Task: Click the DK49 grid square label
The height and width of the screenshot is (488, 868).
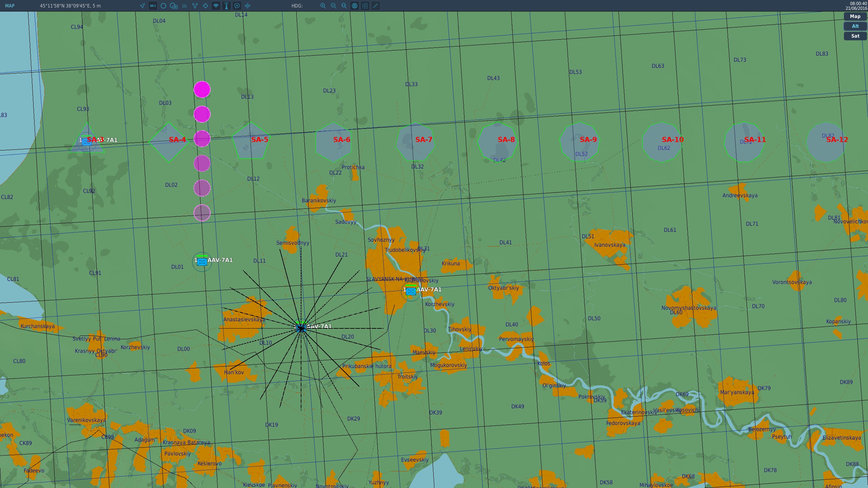Action: pos(518,406)
